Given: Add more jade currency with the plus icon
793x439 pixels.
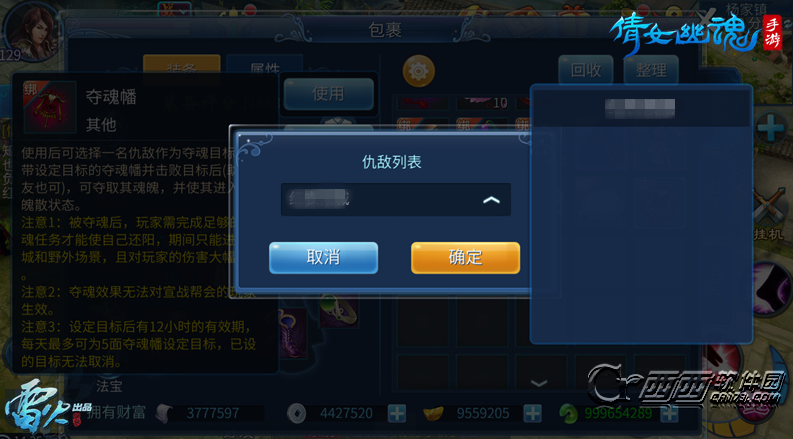Looking at the screenshot, I should click(669, 414).
